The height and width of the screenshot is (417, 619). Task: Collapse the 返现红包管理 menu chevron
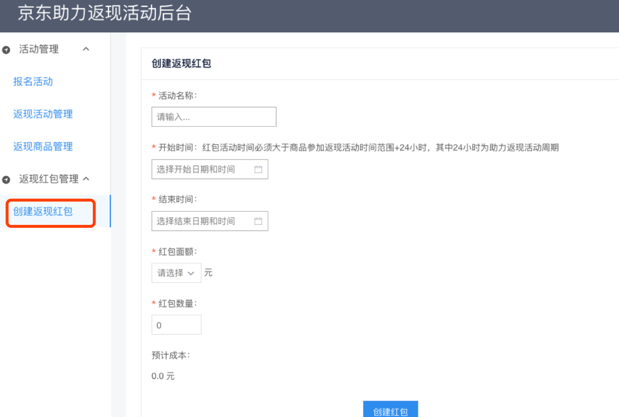coord(86,179)
